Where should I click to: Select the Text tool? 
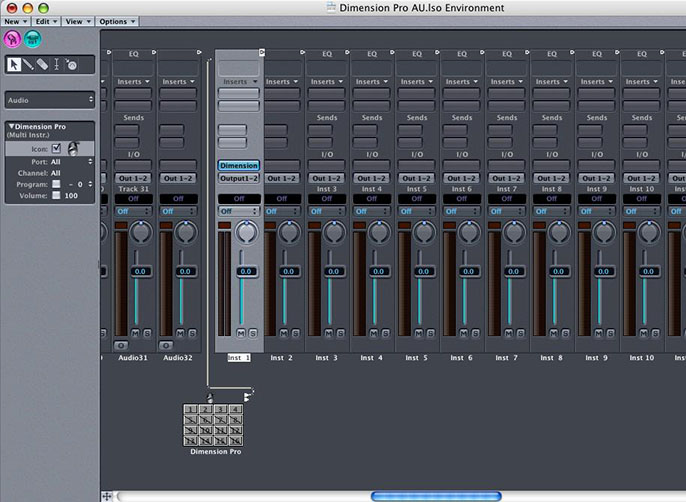pyautogui.click(x=56, y=65)
